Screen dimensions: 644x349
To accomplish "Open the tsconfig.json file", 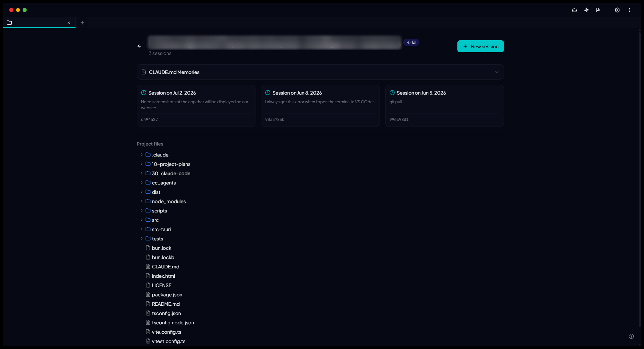I will click(166, 313).
